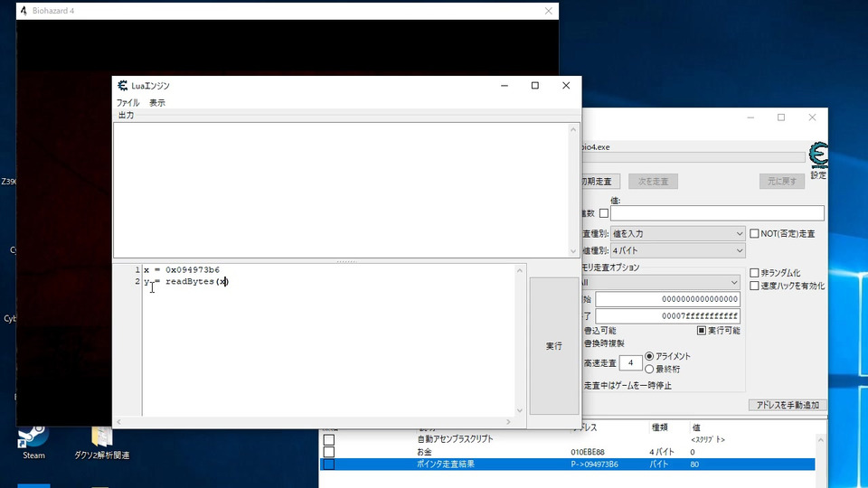Open the 表示 menu in Lua engine
The width and height of the screenshot is (868, 488).
[x=156, y=102]
